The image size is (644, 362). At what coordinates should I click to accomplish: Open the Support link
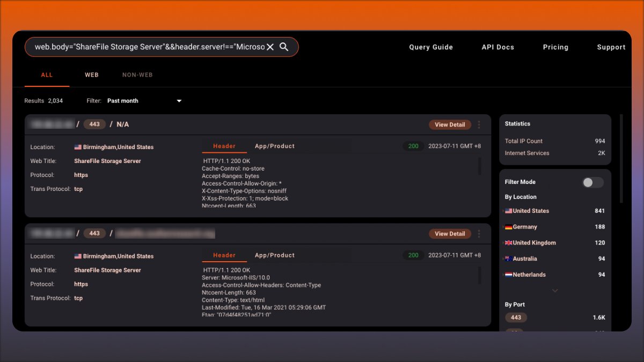coord(611,47)
